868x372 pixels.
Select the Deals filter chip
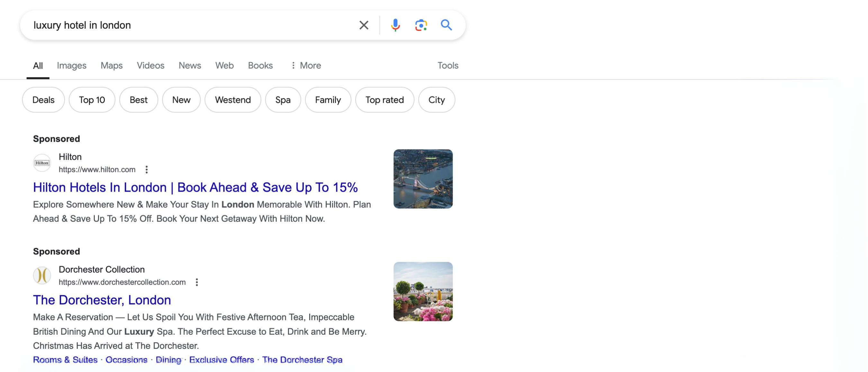(43, 100)
